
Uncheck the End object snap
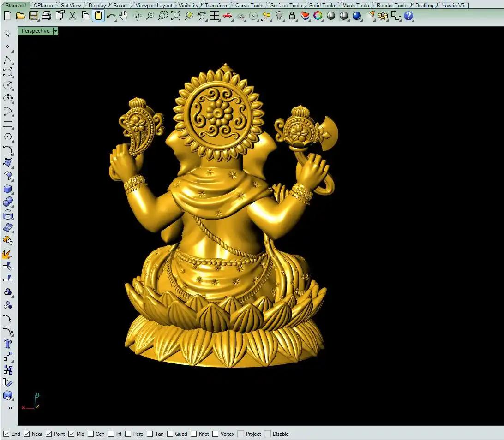point(6,434)
